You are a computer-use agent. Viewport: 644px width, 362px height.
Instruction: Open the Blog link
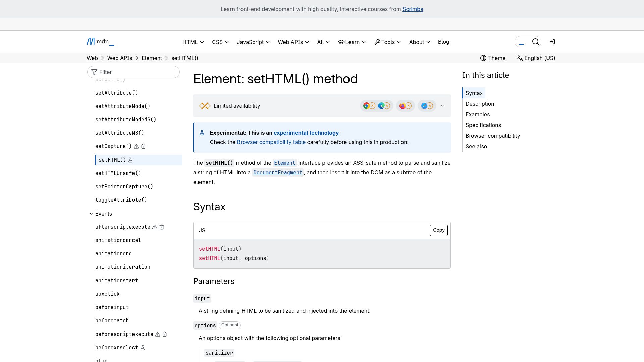point(443,42)
